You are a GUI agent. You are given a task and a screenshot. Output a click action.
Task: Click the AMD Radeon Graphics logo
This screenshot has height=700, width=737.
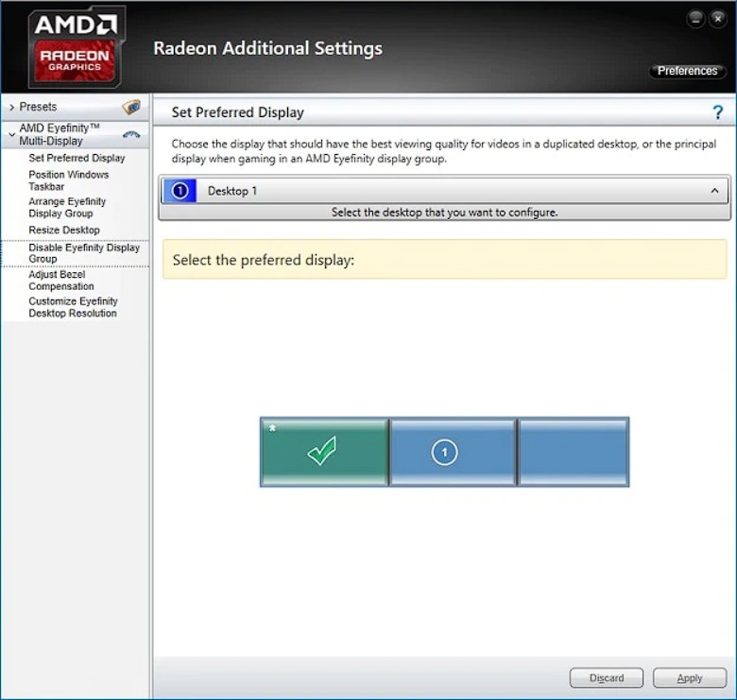point(77,46)
